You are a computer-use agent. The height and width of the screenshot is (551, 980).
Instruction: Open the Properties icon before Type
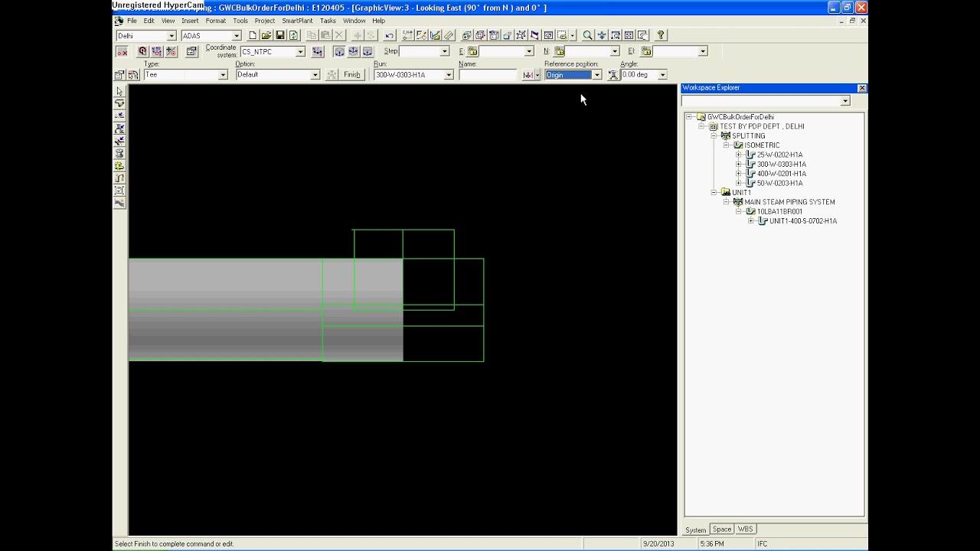click(119, 75)
